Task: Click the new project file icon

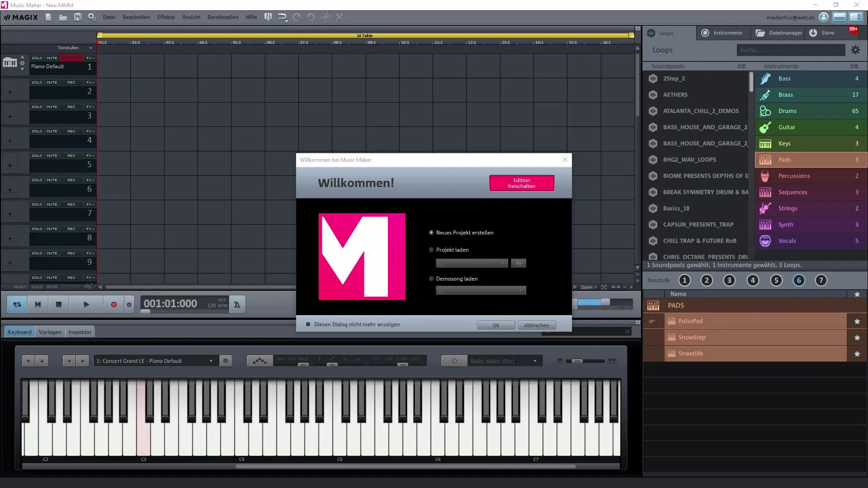Action: (x=48, y=17)
